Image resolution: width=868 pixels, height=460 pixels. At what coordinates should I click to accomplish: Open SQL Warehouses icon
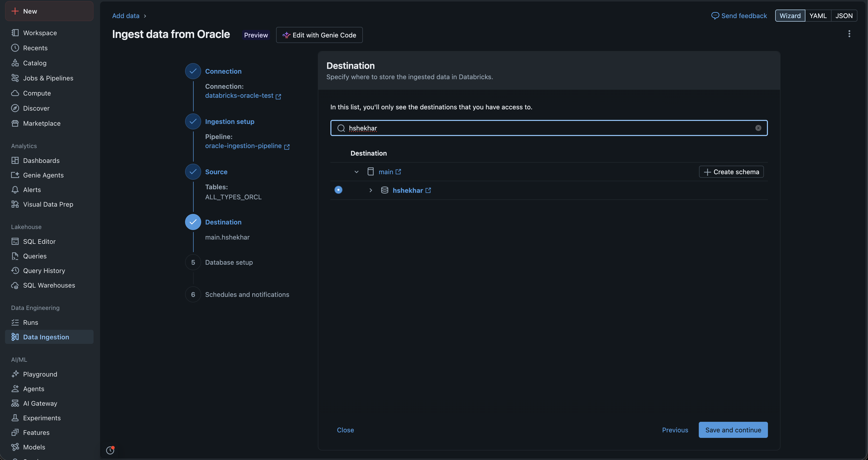[15, 285]
